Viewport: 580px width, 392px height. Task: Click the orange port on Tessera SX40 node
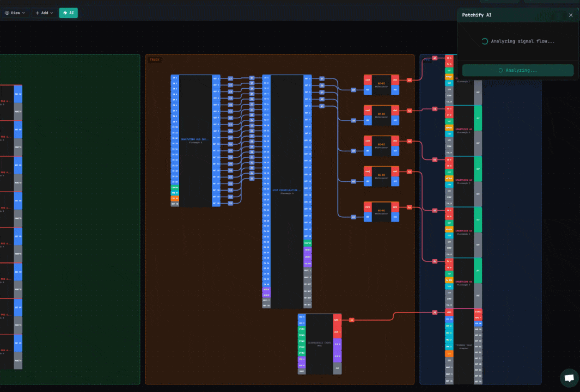449,353
